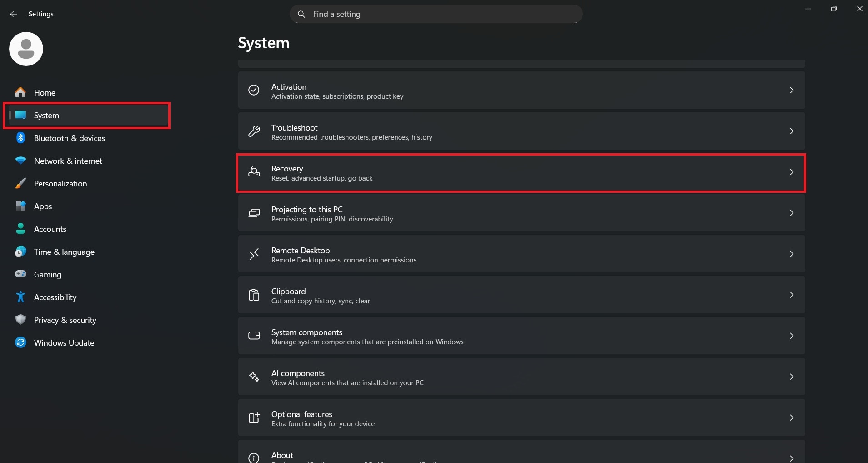868x463 pixels.
Task: Select the Privacy & security shield icon
Action: pos(20,320)
